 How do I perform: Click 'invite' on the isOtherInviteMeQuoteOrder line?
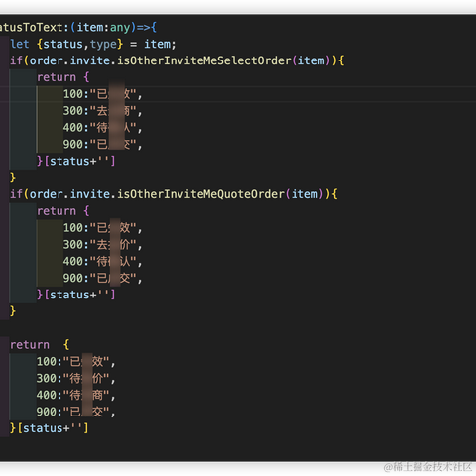pos(90,194)
